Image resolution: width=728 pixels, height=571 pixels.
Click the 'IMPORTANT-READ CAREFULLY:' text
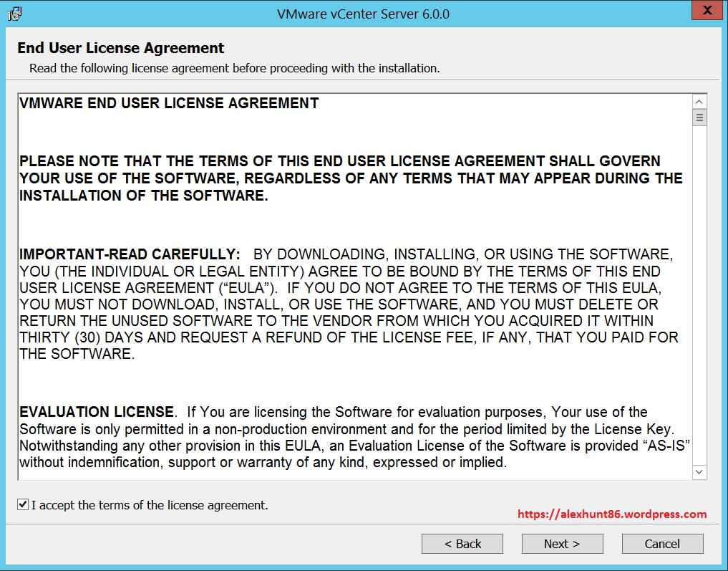coord(130,254)
